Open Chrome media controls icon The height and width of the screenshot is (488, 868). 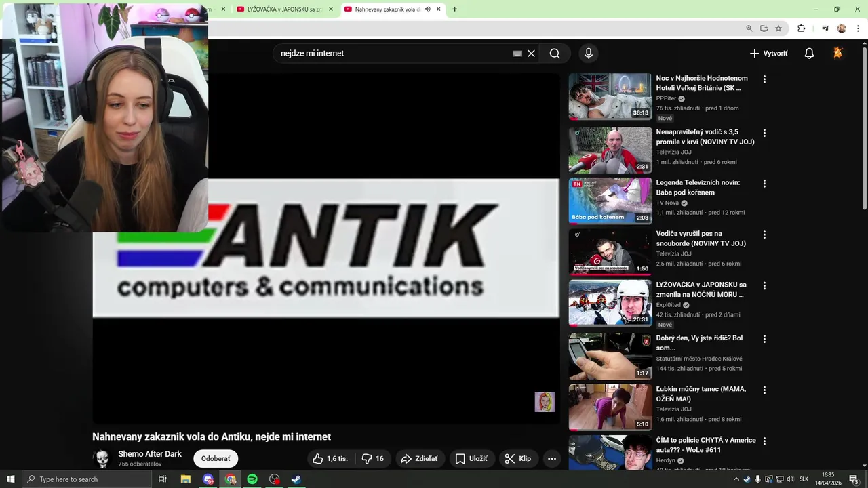[825, 28]
